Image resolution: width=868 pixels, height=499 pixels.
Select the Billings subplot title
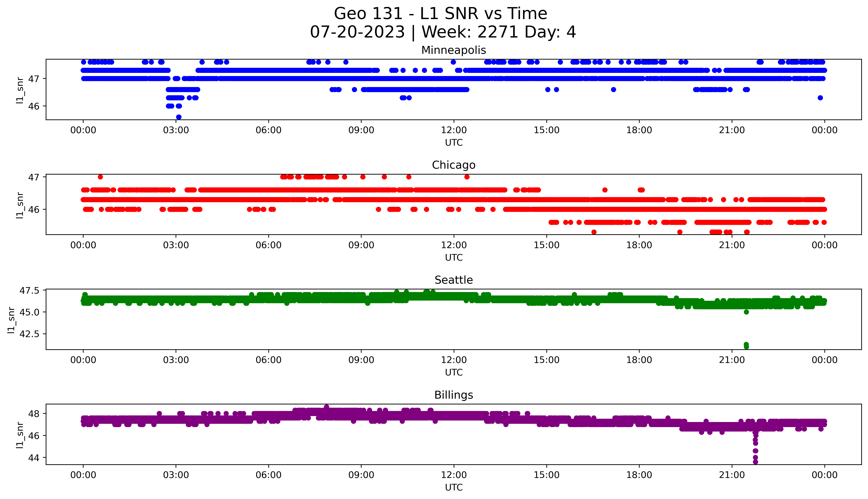(x=453, y=395)
